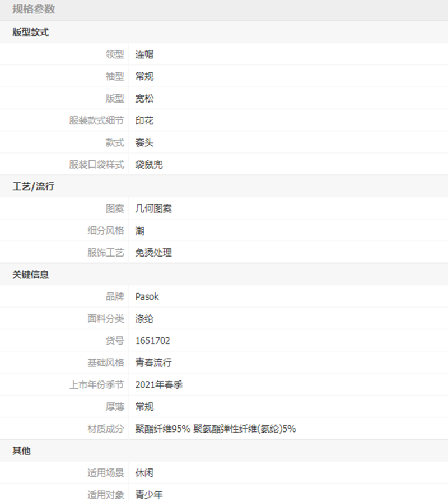
Task: Click the brand value Pasok
Action: tap(147, 296)
